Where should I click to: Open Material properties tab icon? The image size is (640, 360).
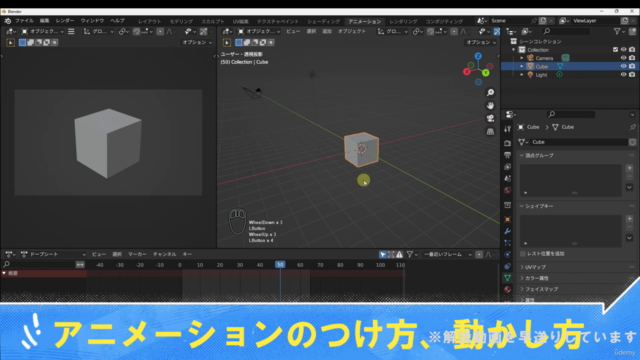507,289
